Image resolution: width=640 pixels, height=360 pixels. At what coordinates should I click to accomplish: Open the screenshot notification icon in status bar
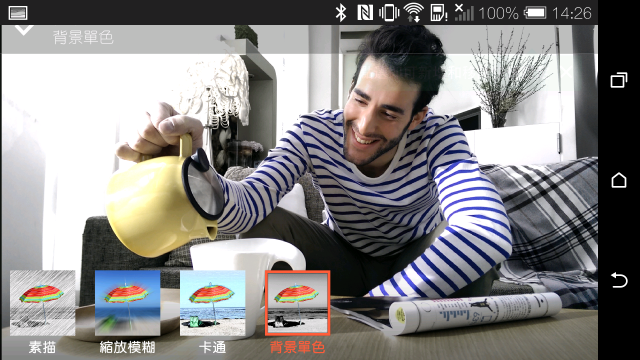18,13
